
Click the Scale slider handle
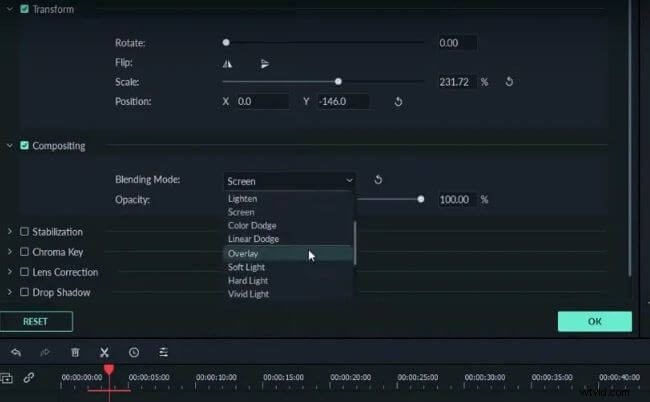tap(338, 82)
